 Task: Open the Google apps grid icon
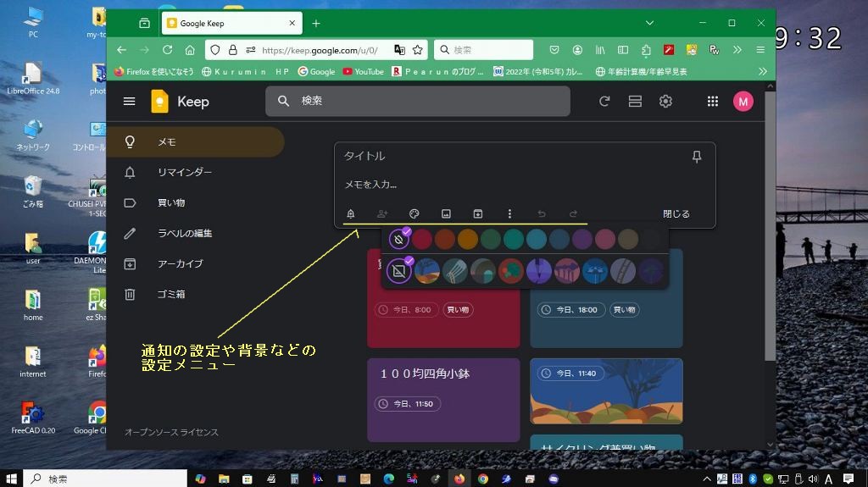[713, 102]
